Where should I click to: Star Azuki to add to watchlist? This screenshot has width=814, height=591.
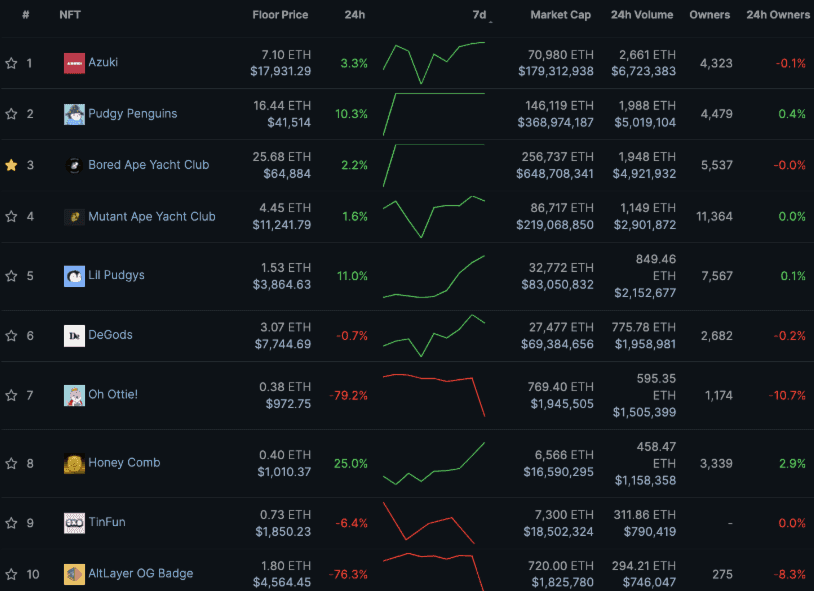click(x=12, y=63)
